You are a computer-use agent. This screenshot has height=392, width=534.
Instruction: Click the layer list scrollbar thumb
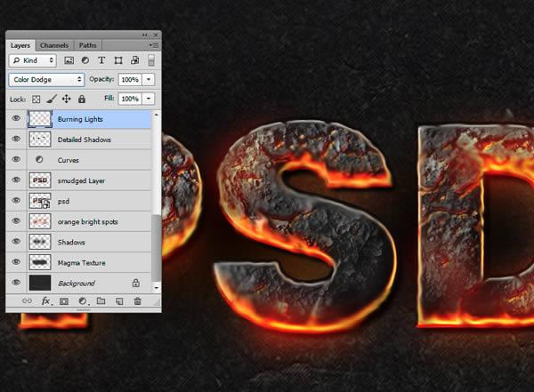[157, 248]
